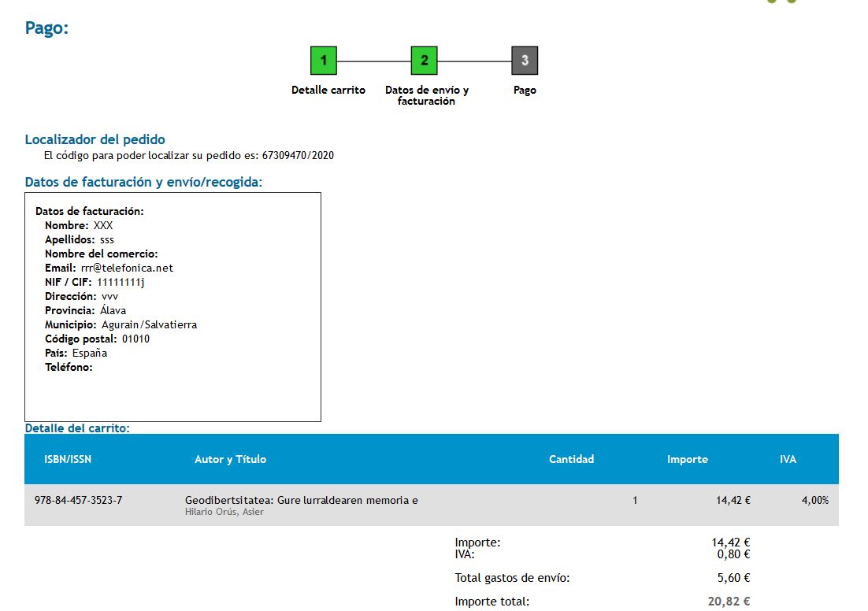Go to the Detalle carrito step label

tap(328, 91)
